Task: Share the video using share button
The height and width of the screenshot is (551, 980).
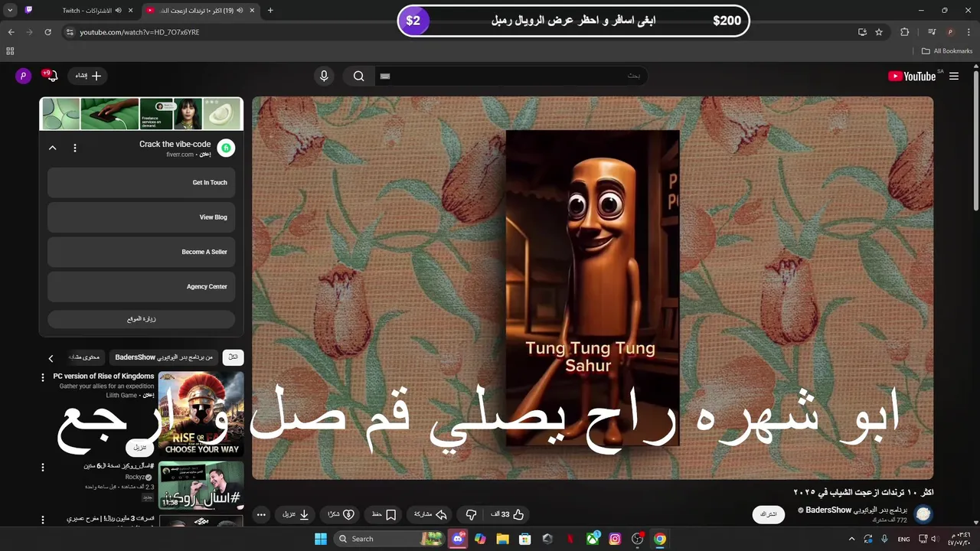Action: point(430,514)
